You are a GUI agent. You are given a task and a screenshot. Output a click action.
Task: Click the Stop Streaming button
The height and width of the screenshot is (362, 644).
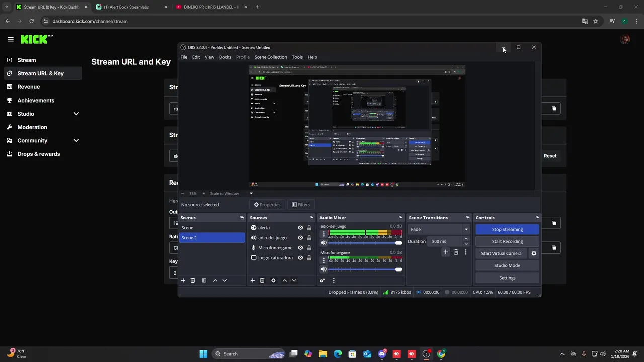point(507,229)
